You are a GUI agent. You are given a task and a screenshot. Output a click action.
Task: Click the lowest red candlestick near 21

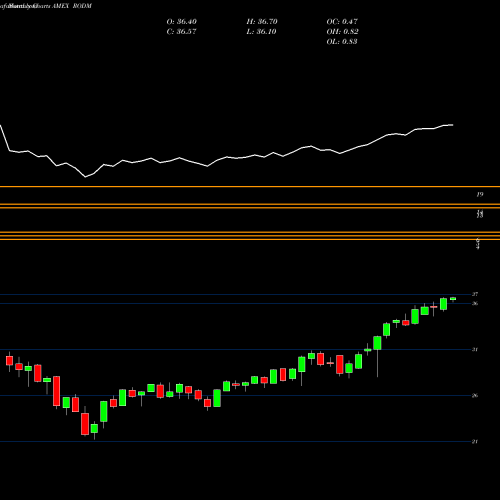coord(85,424)
